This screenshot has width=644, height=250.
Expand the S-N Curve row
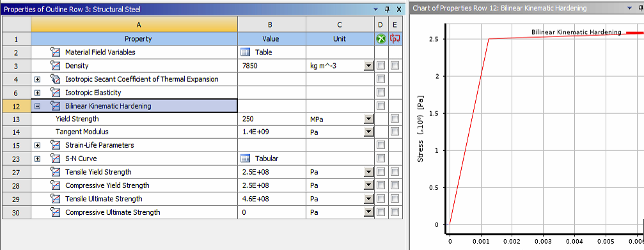[x=38, y=159]
